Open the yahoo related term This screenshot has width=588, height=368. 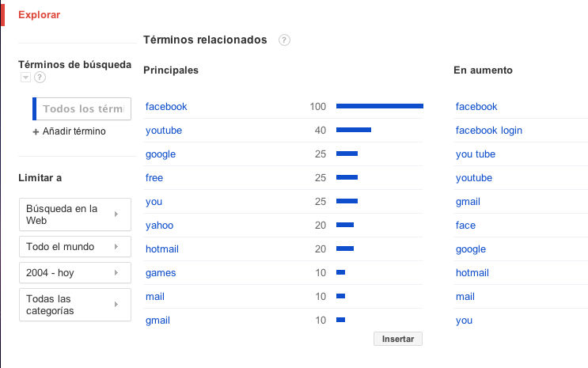coord(159,226)
